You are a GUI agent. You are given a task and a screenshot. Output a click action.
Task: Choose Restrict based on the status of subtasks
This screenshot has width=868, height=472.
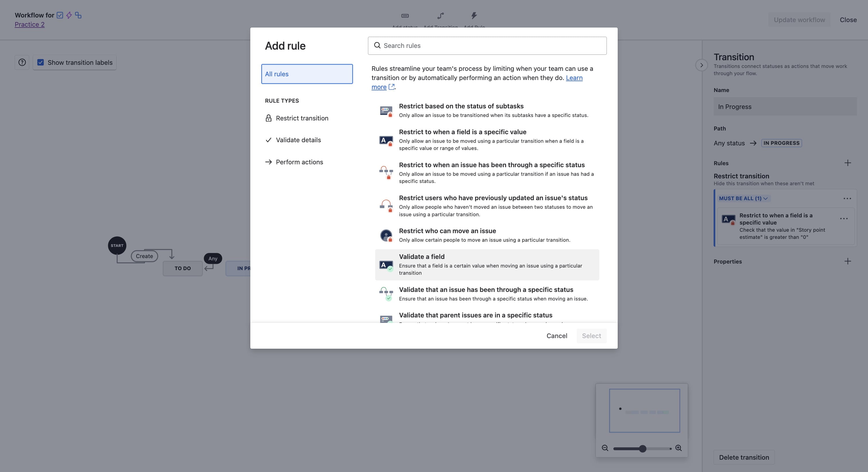pos(487,110)
